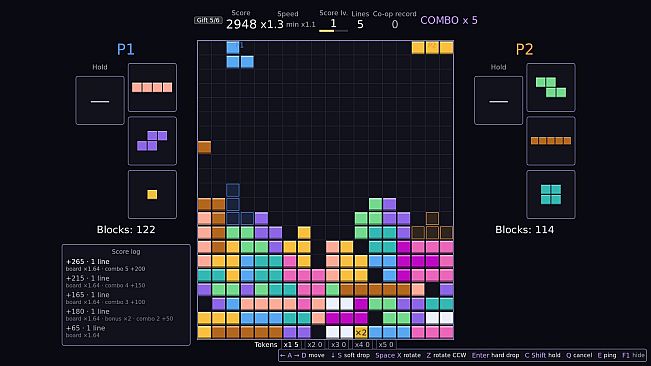The height and width of the screenshot is (366, 651).
Task: Select the x2 token slot
Action: (x=315, y=344)
